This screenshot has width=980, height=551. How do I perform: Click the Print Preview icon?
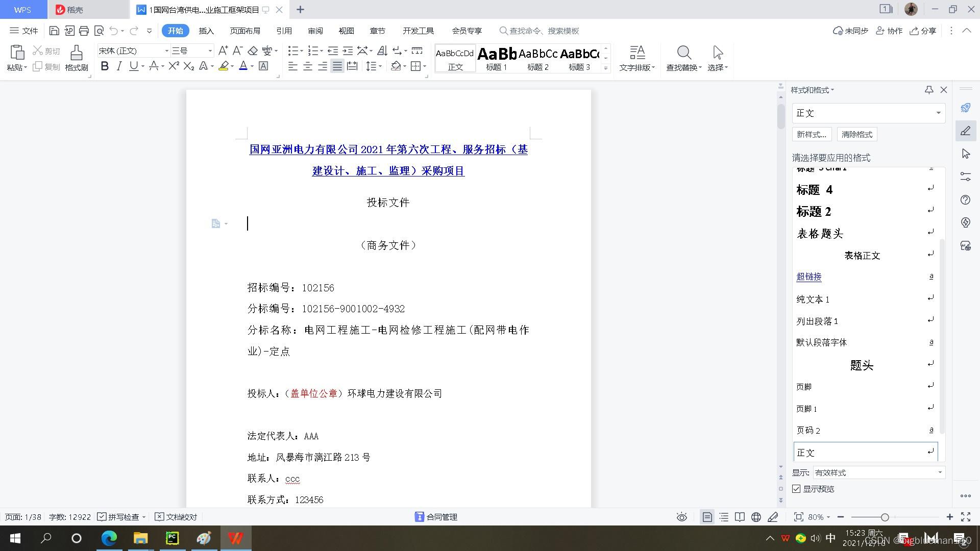[x=99, y=31]
